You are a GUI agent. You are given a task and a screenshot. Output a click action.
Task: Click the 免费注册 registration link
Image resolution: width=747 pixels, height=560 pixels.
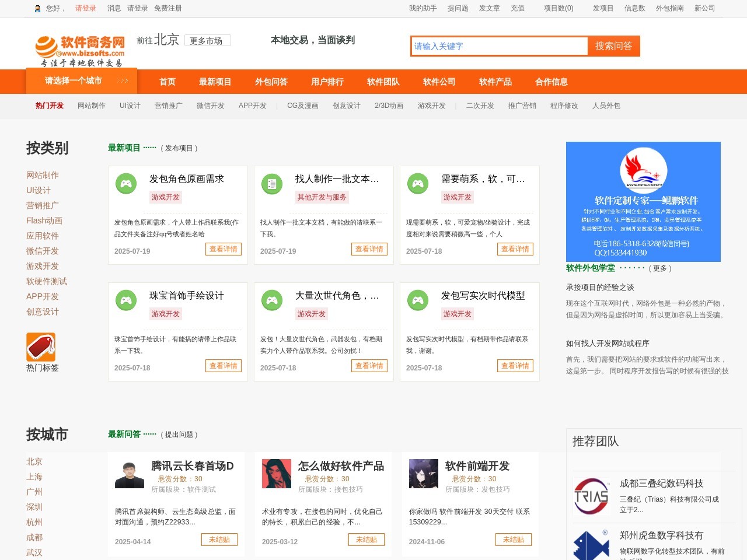tap(168, 8)
